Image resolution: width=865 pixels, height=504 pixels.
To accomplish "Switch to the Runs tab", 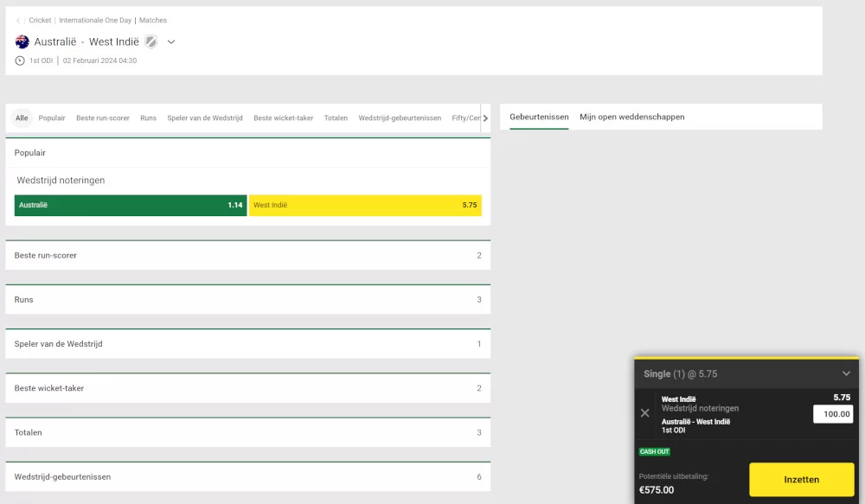I will pos(149,118).
